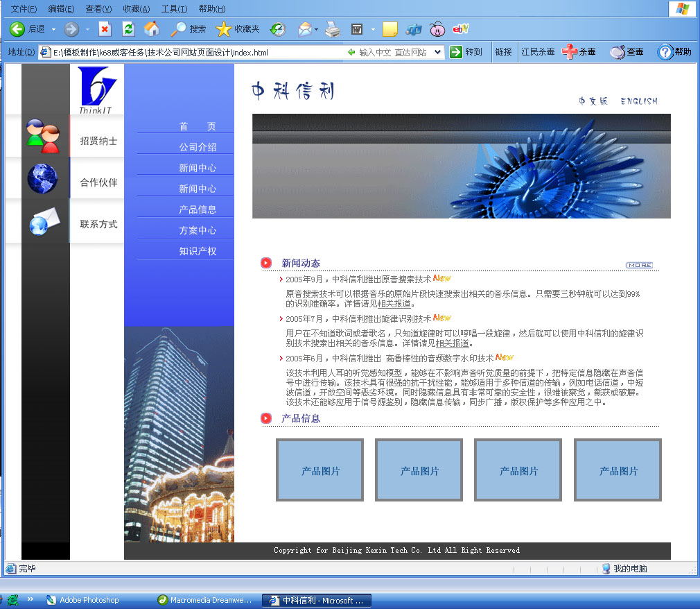This screenshot has height=609, width=700.
Task: Click the blue sunburst banner image
Action: click(x=461, y=166)
